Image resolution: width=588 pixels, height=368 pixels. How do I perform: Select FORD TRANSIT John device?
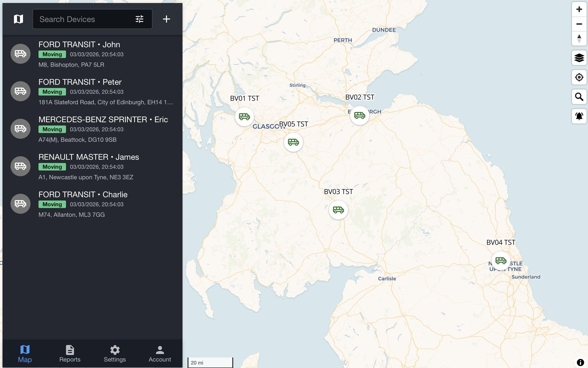pyautogui.click(x=92, y=54)
